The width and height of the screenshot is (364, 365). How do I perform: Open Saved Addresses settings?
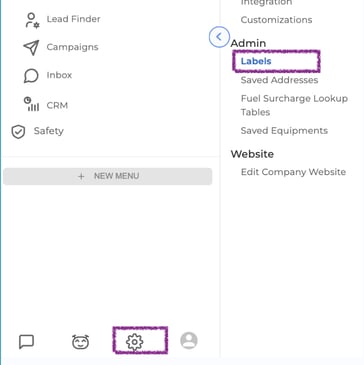point(279,80)
